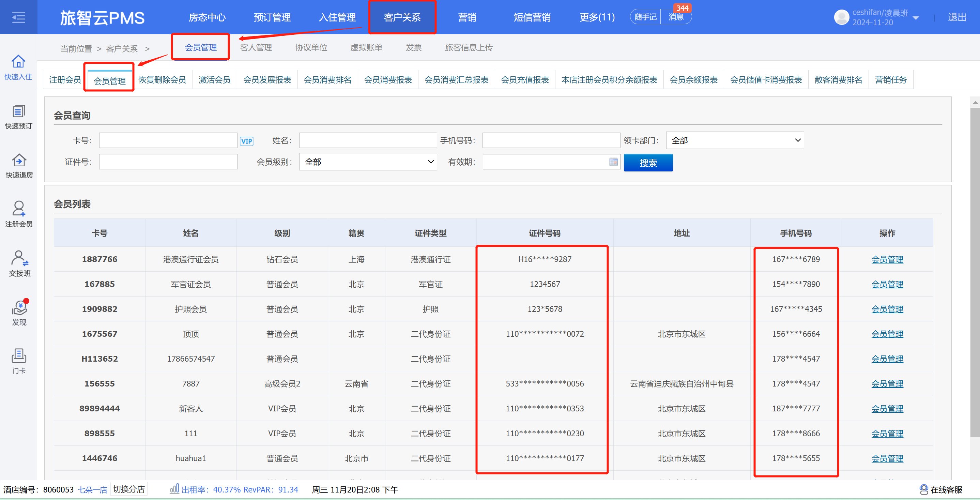Select the 会员管理 sub-tab in breadcrumb bar
Image resolution: width=980 pixels, height=500 pixels.
coord(200,47)
